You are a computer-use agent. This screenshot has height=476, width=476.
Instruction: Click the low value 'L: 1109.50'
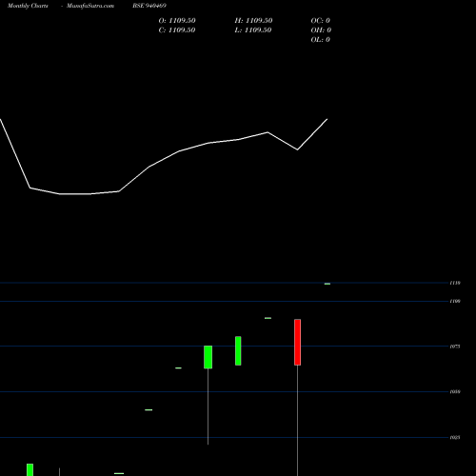pyautogui.click(x=253, y=30)
